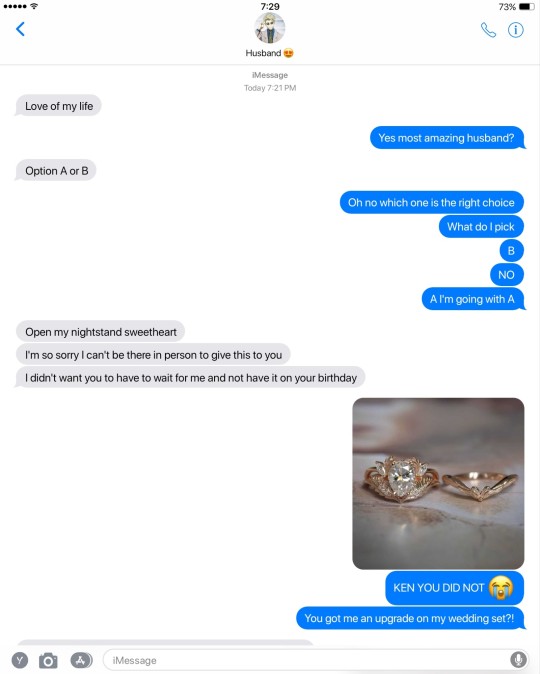Tap the 'What do I pick' bubble
Image resolution: width=540 pixels, height=674 pixels.
[x=481, y=227]
